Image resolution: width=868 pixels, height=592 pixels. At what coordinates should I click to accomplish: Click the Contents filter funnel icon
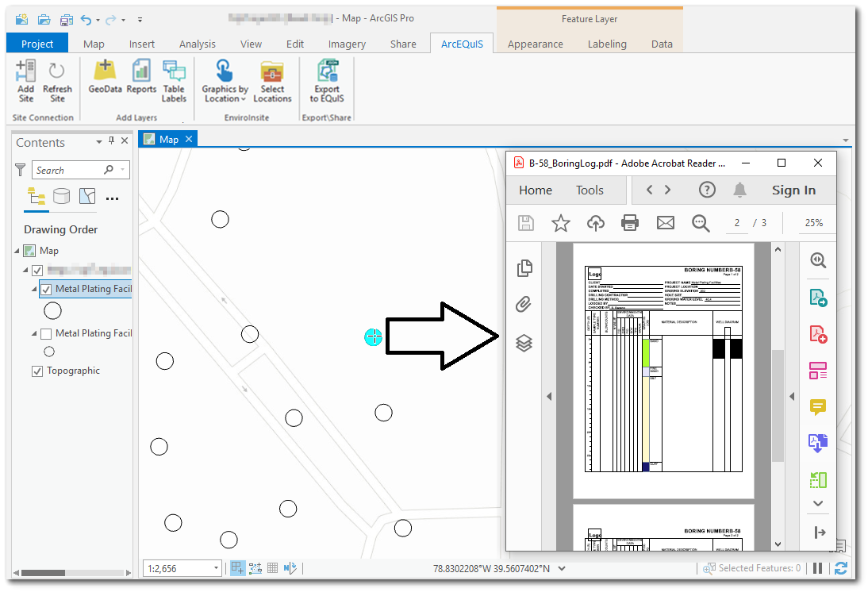[x=21, y=170]
